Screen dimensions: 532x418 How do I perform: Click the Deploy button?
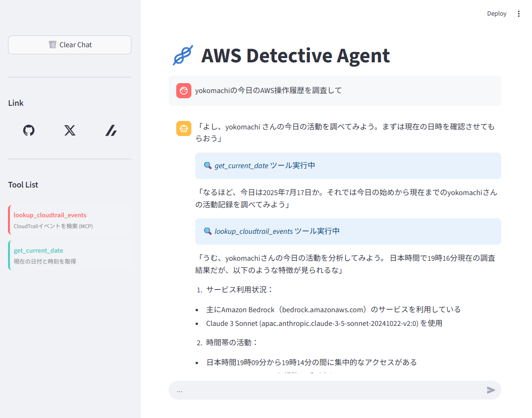pyautogui.click(x=497, y=14)
